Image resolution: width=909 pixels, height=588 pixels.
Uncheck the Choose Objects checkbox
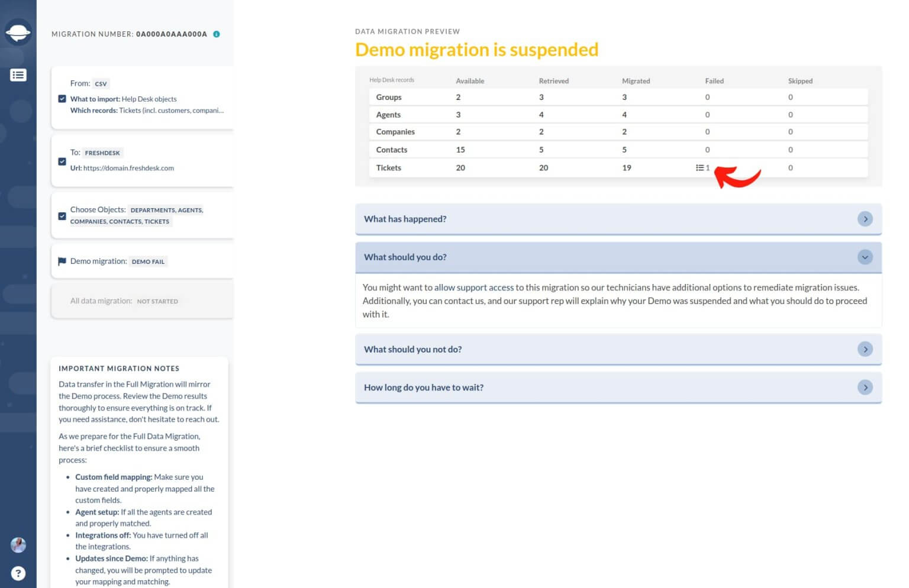click(62, 216)
